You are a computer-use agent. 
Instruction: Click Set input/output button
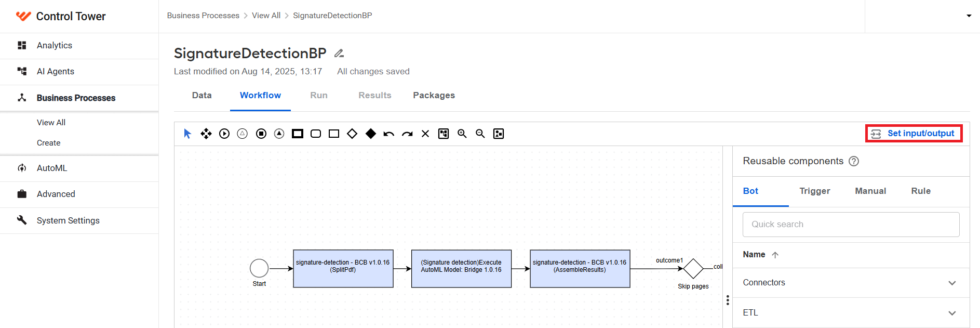(x=914, y=134)
